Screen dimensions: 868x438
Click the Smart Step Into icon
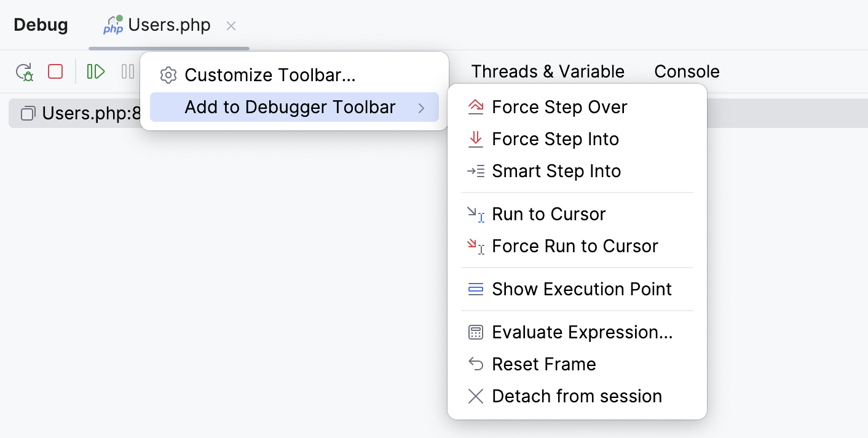[x=476, y=171]
